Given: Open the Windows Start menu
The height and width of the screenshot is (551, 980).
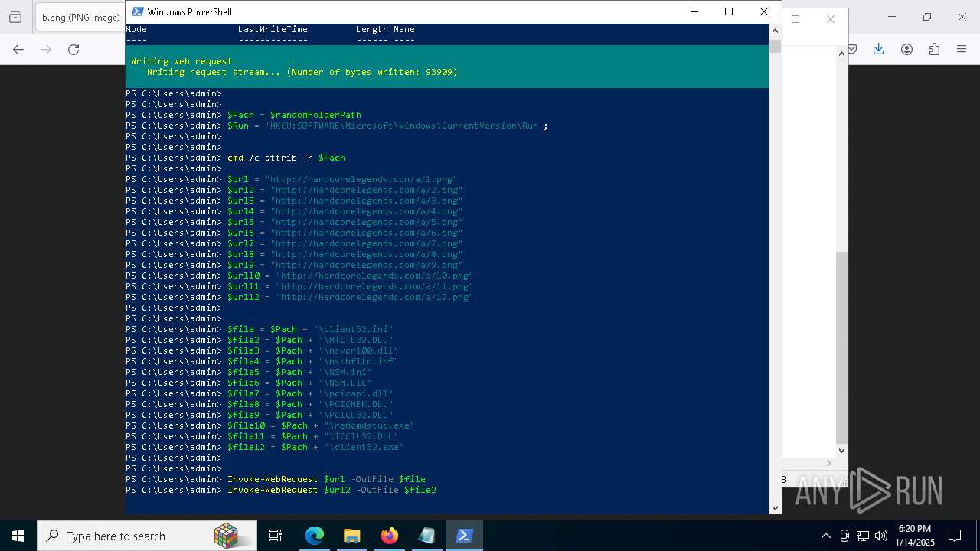Looking at the screenshot, I should point(18,536).
